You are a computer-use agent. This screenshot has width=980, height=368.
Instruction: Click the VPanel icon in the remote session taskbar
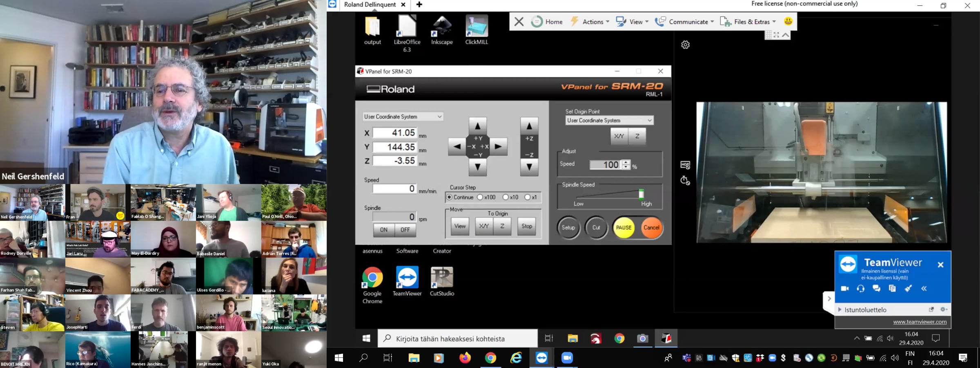(x=666, y=339)
